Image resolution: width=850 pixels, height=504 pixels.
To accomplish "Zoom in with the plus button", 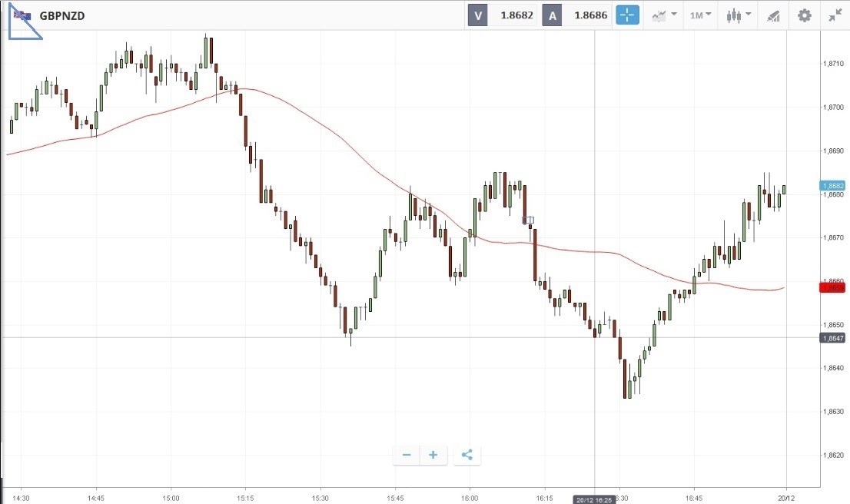I will coord(433,455).
